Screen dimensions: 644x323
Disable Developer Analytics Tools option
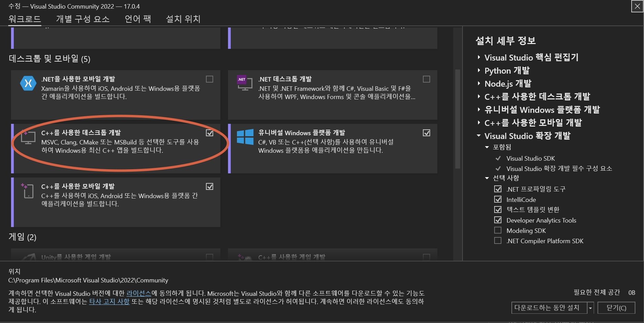pos(498,220)
